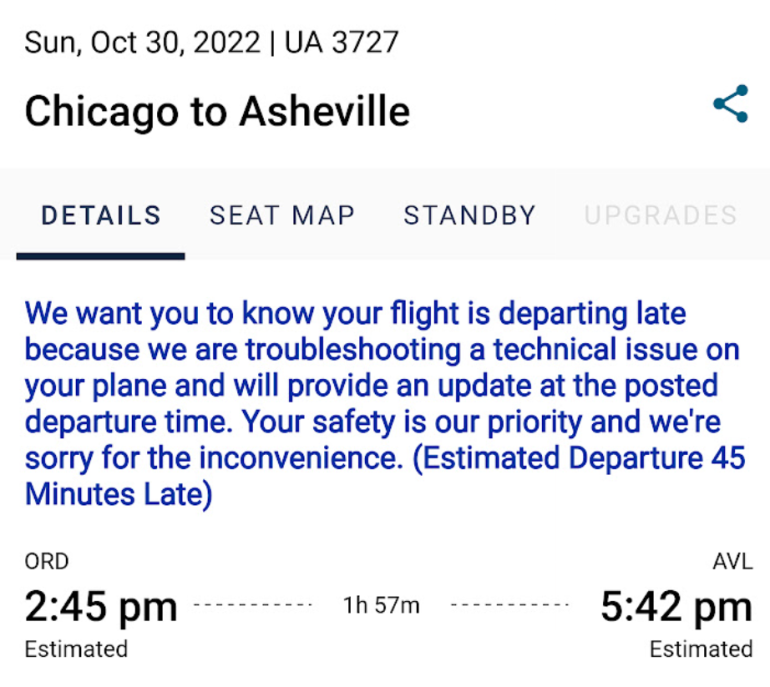Screen dimensions: 770x687
Task: Tap the 2:45 pm departure time
Action: click(x=101, y=606)
